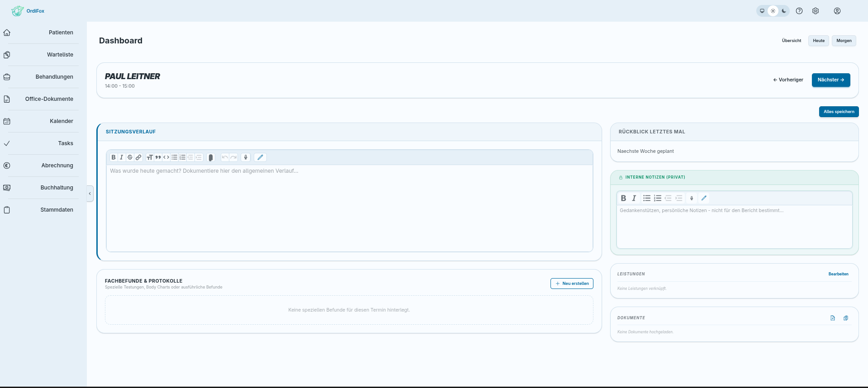Toggle numbered list in Interne Notizen editor
This screenshot has width=868, height=388.
click(x=658, y=198)
